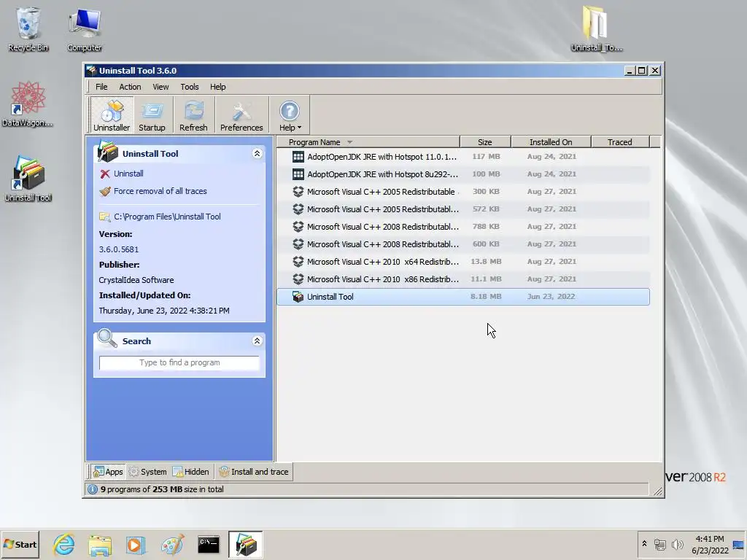The image size is (747, 560).
Task: Show hidden tray icons arrow
Action: tap(644, 544)
